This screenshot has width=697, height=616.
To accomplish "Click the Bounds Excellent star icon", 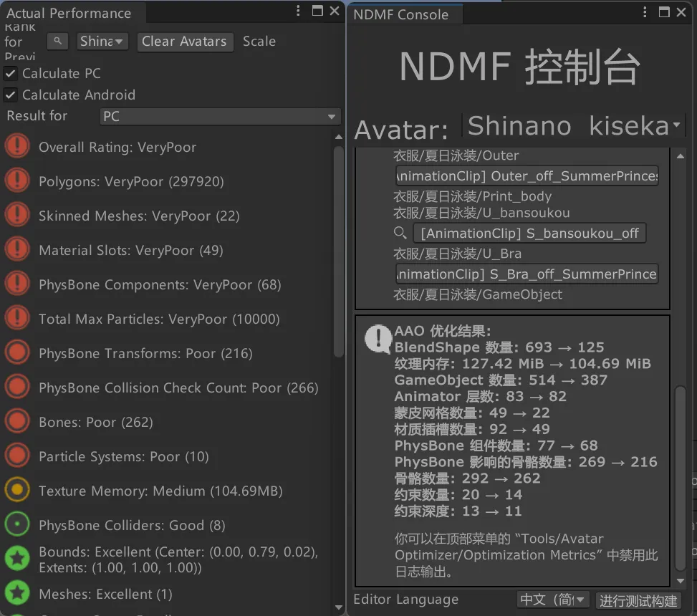I will 17,559.
